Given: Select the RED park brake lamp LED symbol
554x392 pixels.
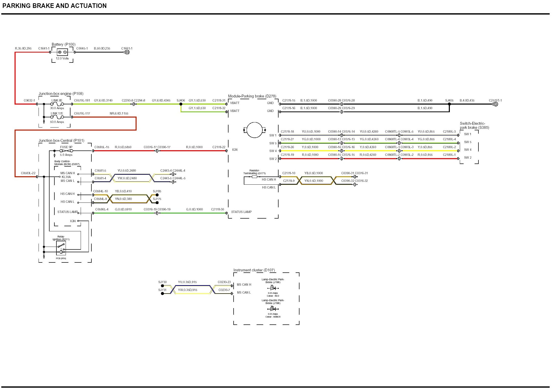Looking at the screenshot, I should click(273, 288).
